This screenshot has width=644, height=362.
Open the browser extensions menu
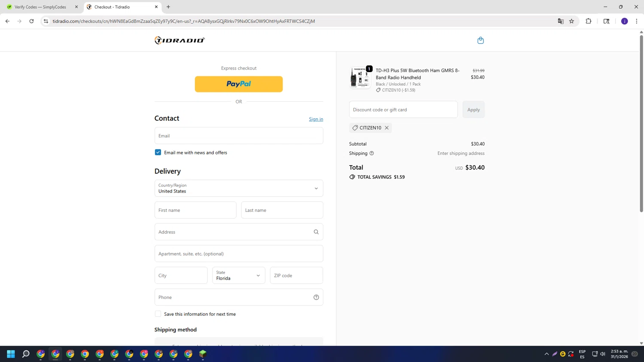[589, 21]
